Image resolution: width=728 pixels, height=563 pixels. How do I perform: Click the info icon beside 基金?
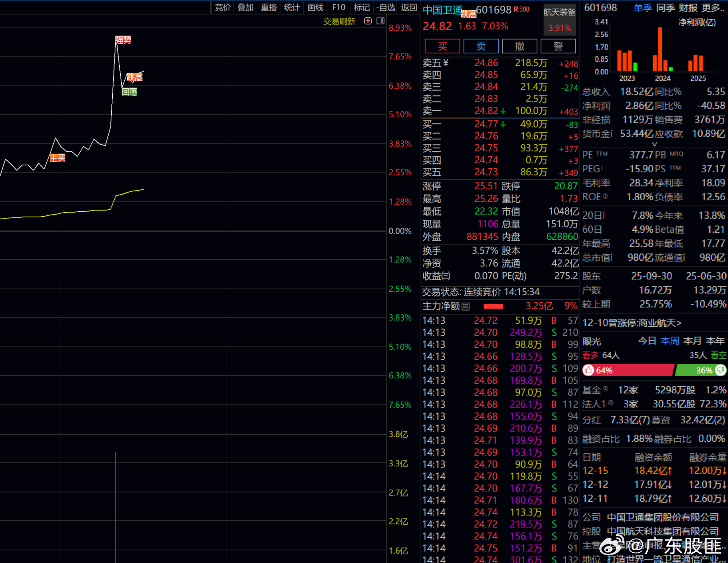(x=606, y=389)
